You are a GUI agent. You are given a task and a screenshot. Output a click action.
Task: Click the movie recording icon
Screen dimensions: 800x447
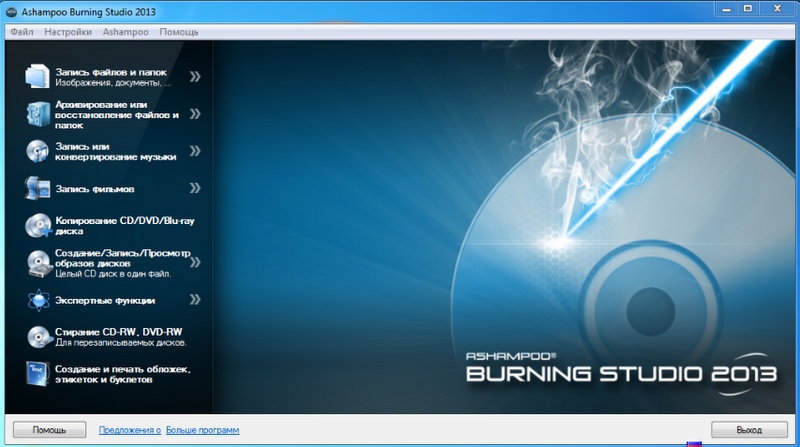point(37,188)
